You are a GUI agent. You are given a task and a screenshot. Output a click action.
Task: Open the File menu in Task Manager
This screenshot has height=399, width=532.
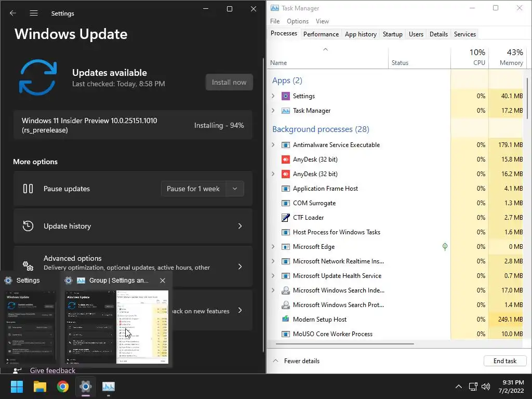pyautogui.click(x=275, y=21)
